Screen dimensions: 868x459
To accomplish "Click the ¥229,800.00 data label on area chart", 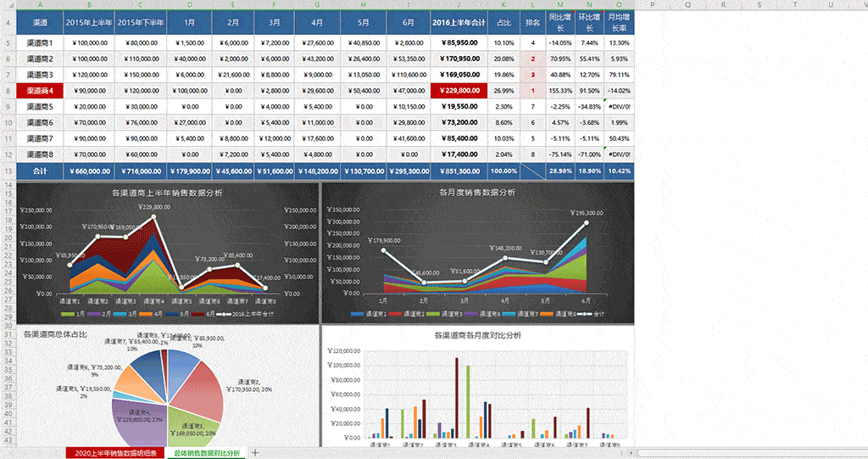I will click(154, 207).
